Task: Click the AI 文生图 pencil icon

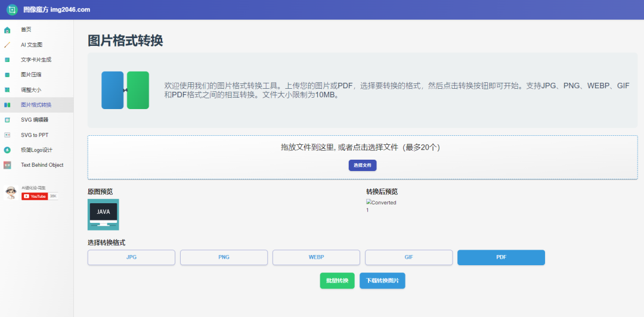Action: point(7,45)
